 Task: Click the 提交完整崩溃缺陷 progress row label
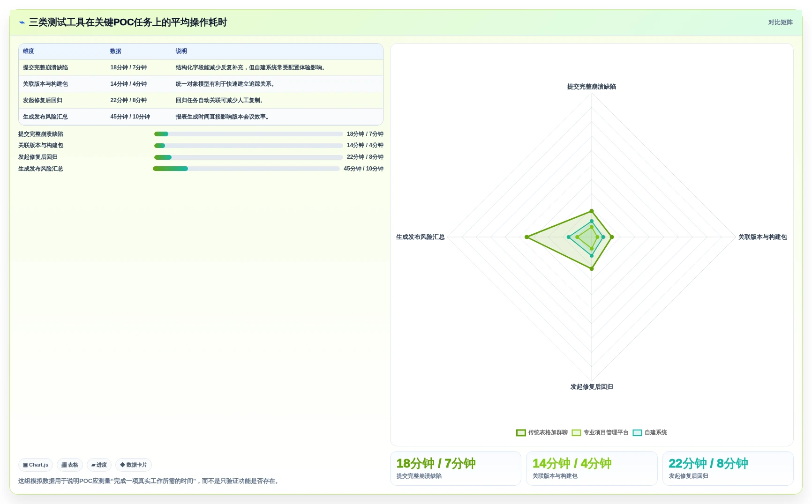41,134
